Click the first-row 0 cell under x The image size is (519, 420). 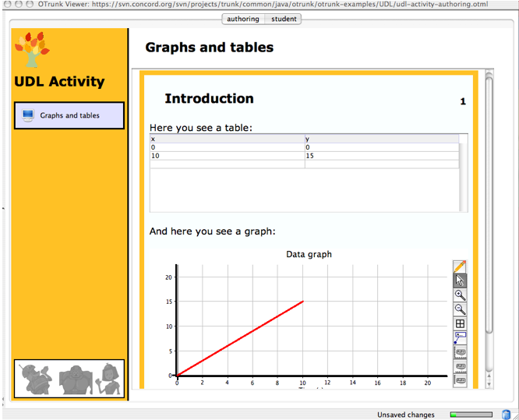[x=227, y=147]
